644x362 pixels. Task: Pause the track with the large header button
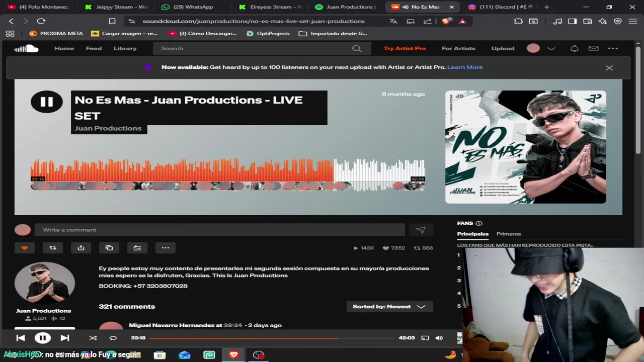point(46,102)
